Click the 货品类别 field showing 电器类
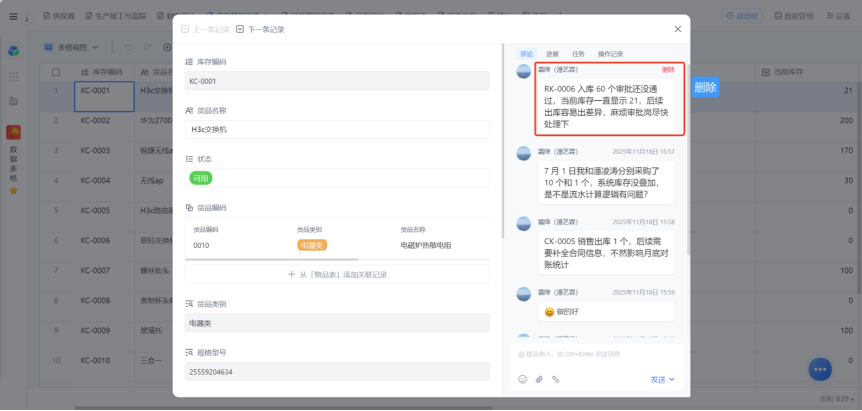 [337, 323]
